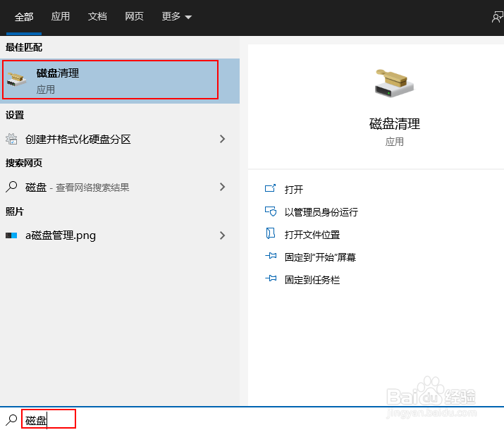Screen dimensions: 504x430
Task: Open the 创建并格式化硬盘分区 setting
Action: 120,139
